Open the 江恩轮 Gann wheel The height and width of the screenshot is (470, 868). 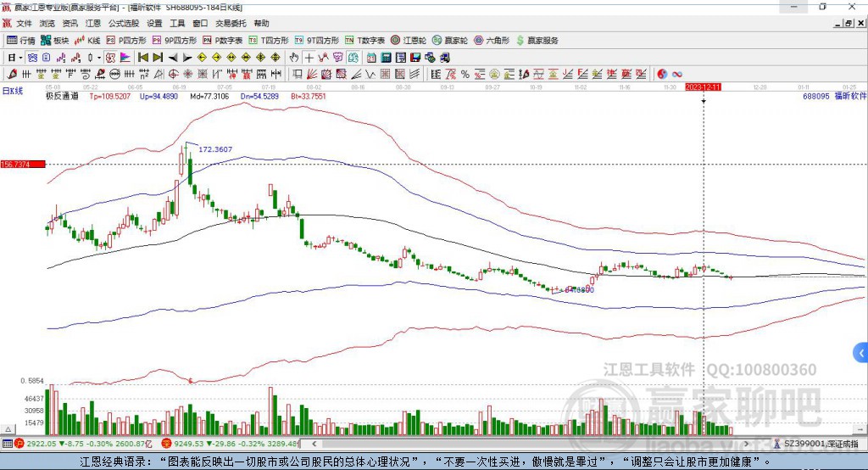[x=409, y=41]
